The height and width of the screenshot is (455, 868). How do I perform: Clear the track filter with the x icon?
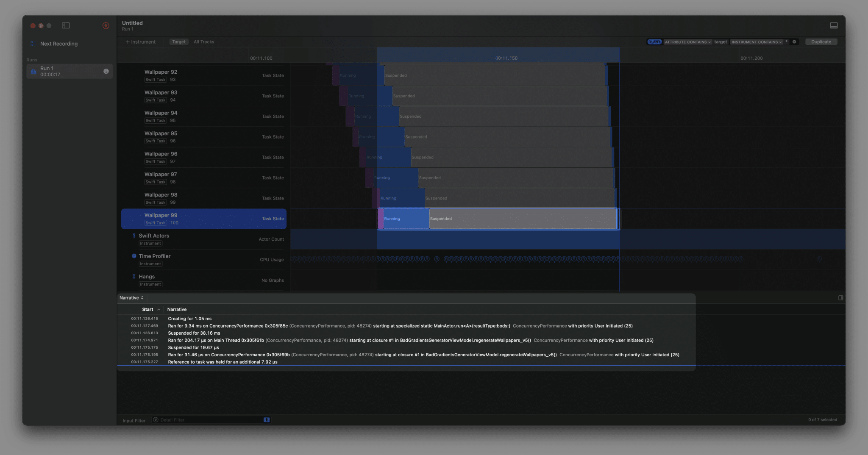click(794, 42)
